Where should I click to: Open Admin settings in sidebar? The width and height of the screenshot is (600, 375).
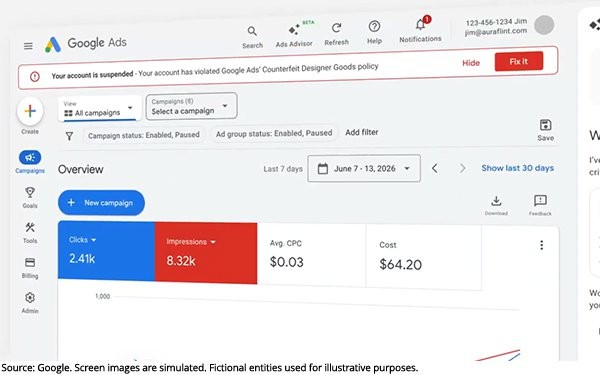point(30,303)
